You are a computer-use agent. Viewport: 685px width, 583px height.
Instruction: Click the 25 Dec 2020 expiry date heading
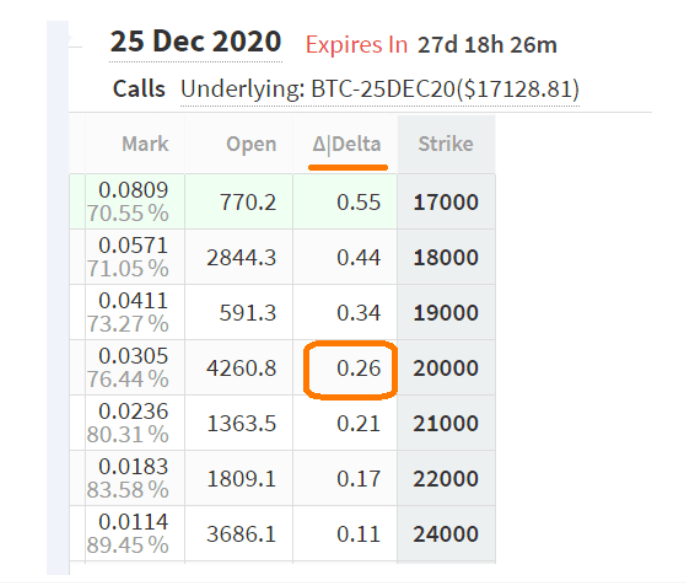[195, 42]
